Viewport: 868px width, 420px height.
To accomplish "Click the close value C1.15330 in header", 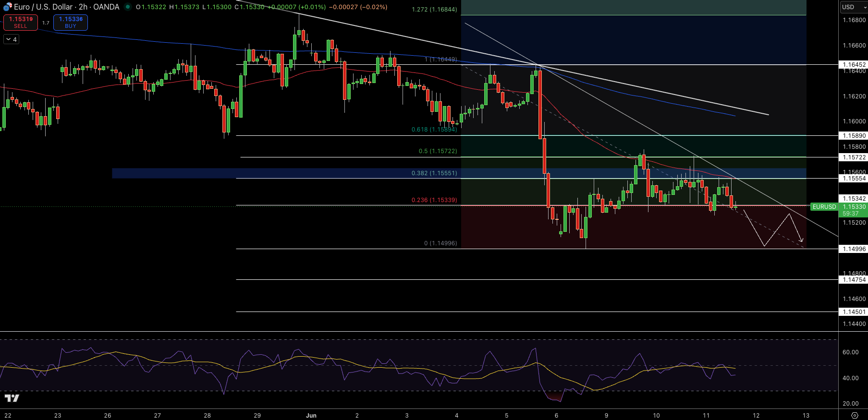I will click(249, 7).
